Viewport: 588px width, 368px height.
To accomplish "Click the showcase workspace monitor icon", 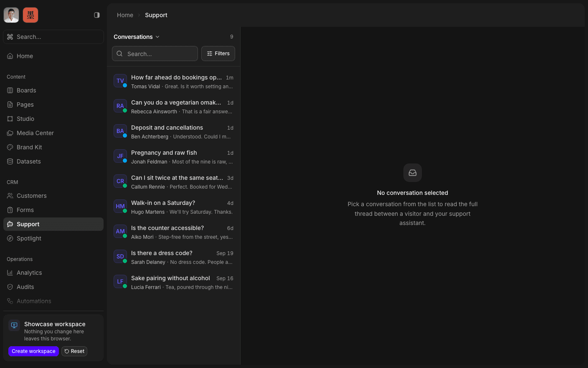I will [x=14, y=325].
